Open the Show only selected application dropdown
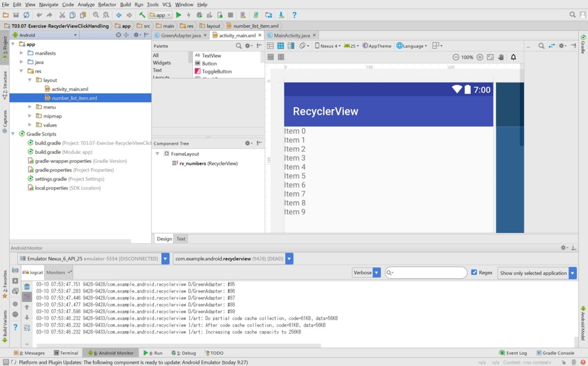Screen dimensions: 588x366 (x=537, y=272)
